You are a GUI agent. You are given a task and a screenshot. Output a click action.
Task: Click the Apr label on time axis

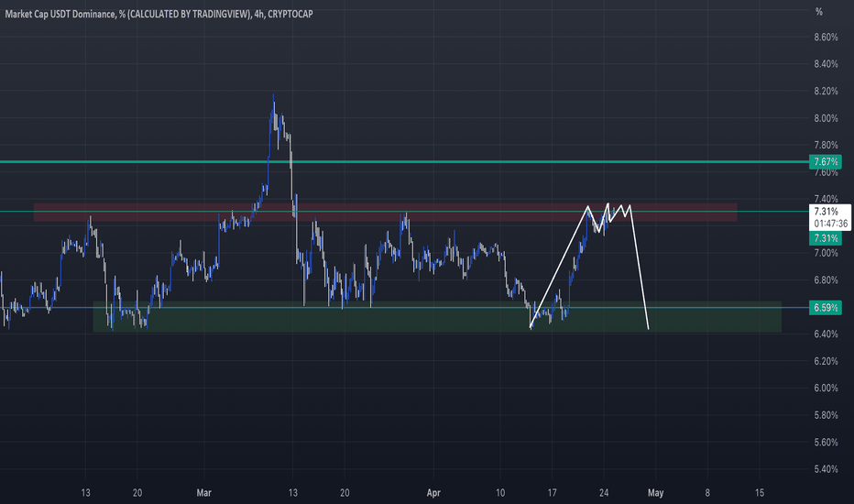click(433, 493)
